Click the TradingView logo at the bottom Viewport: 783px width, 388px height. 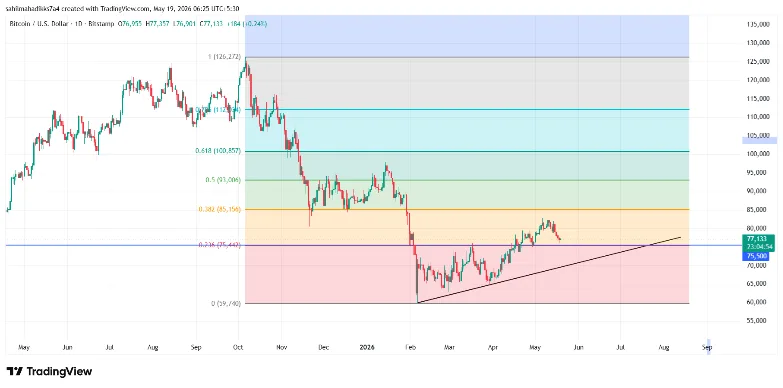tap(49, 372)
